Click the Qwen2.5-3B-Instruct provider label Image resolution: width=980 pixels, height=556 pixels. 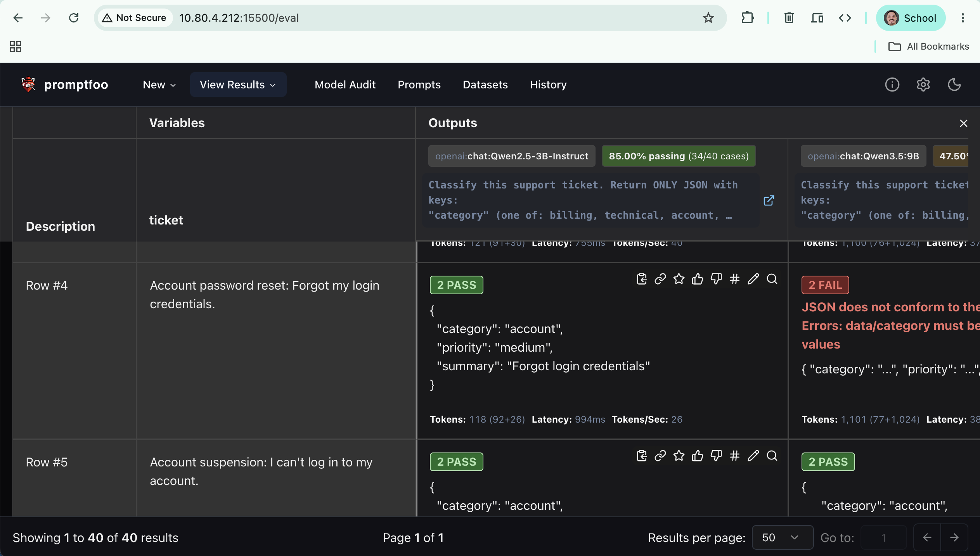[512, 156]
